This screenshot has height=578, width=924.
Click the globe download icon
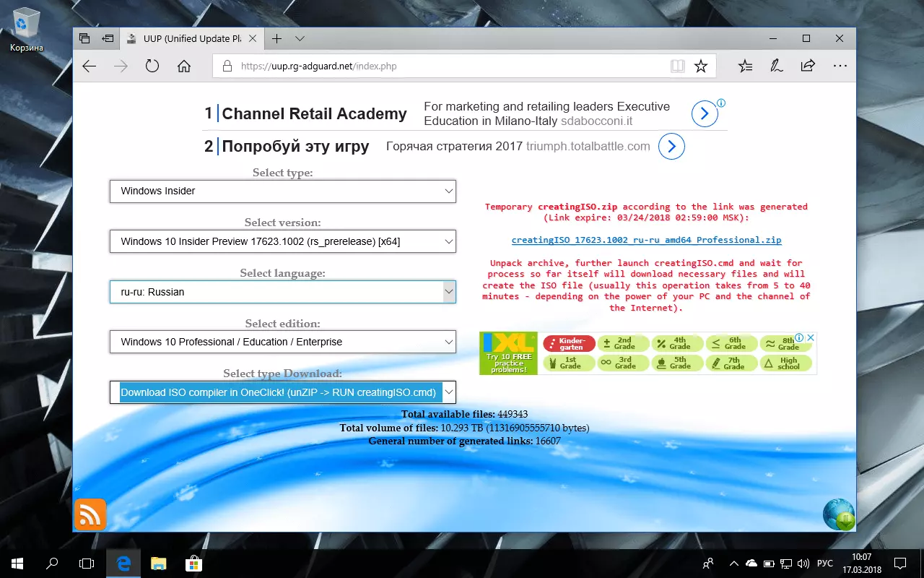pyautogui.click(x=838, y=514)
